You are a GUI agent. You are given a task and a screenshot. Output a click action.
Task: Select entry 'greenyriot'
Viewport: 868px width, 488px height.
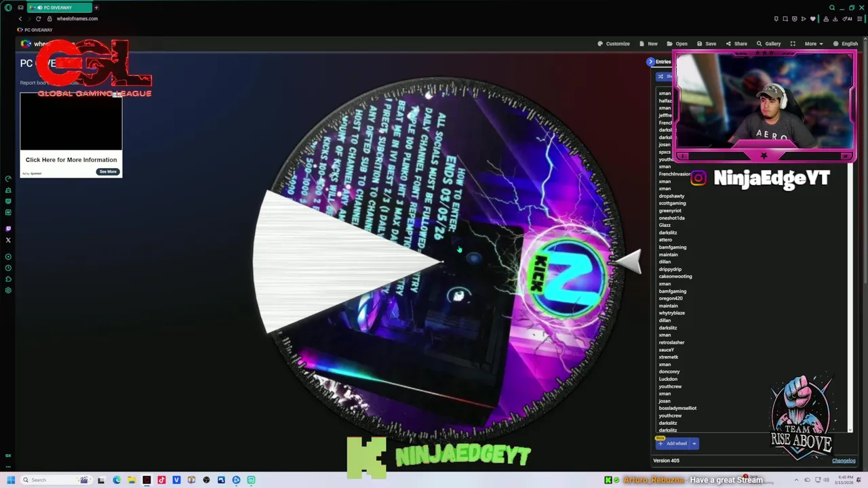pyautogui.click(x=670, y=211)
